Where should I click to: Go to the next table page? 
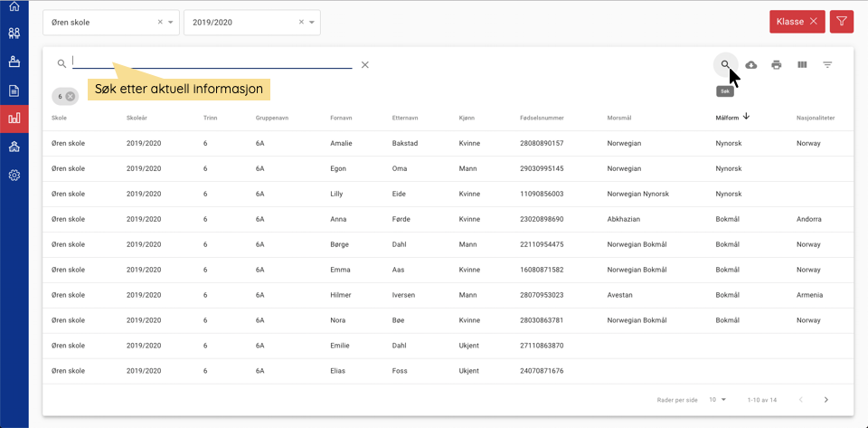pos(826,399)
